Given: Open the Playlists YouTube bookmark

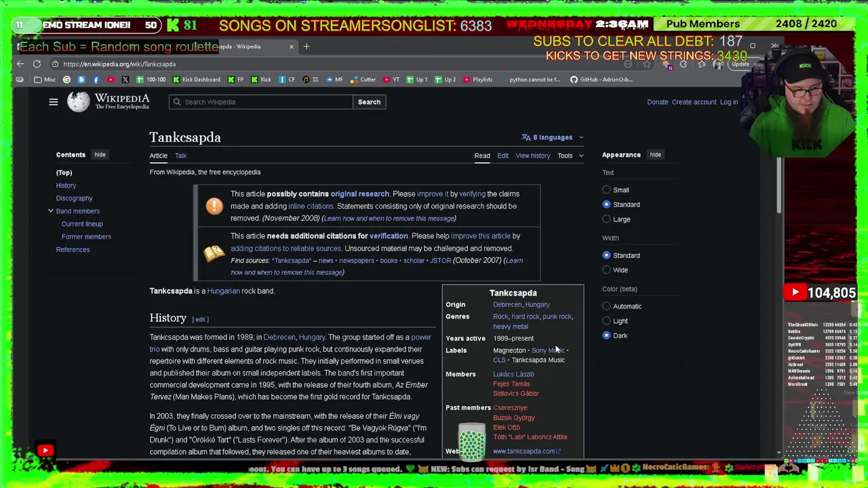Looking at the screenshot, I should coord(478,79).
